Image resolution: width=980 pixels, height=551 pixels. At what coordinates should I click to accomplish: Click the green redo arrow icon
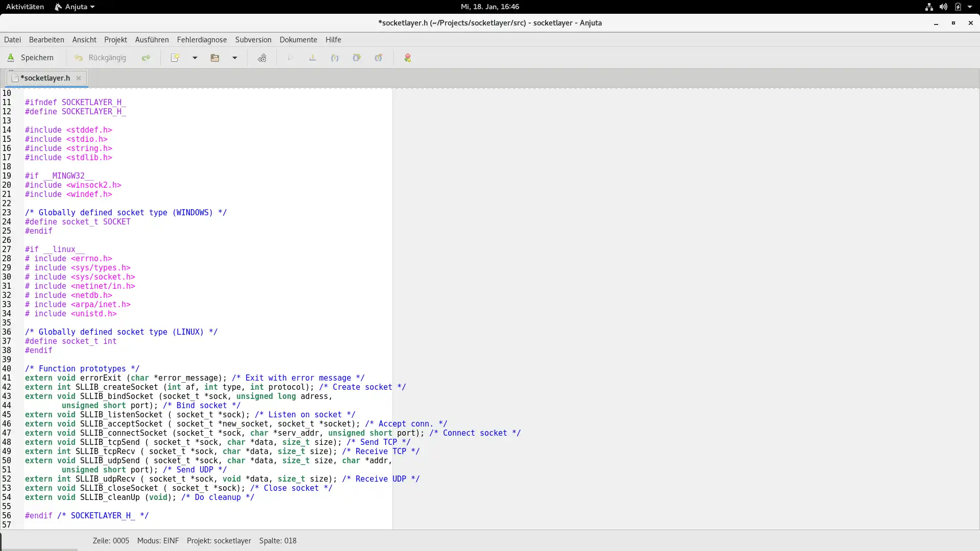(146, 58)
